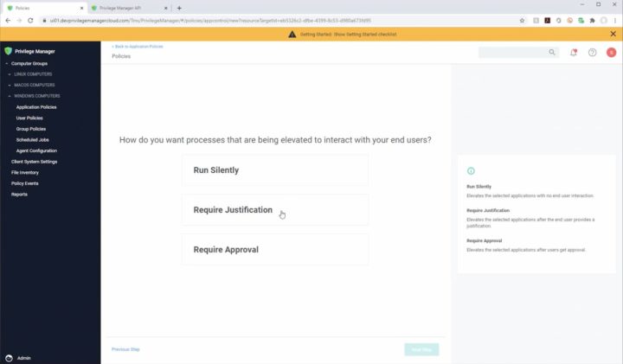Image resolution: width=623 pixels, height=364 pixels.
Task: Close the Policies browser tab
Action: coord(82,8)
